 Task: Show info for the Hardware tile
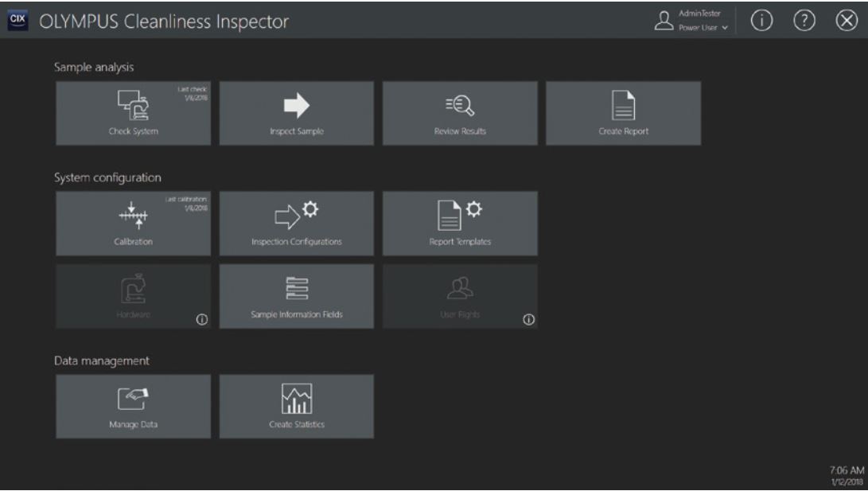tap(202, 319)
